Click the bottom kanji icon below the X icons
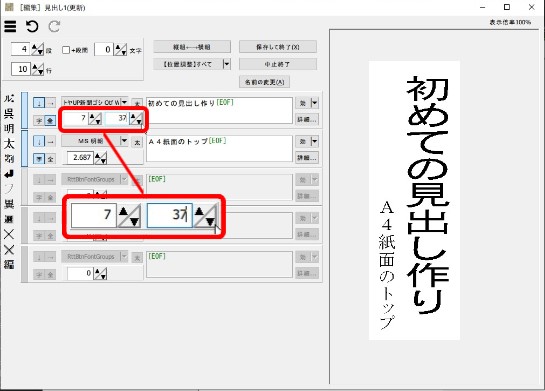The width and height of the screenshot is (545, 391). (9, 264)
